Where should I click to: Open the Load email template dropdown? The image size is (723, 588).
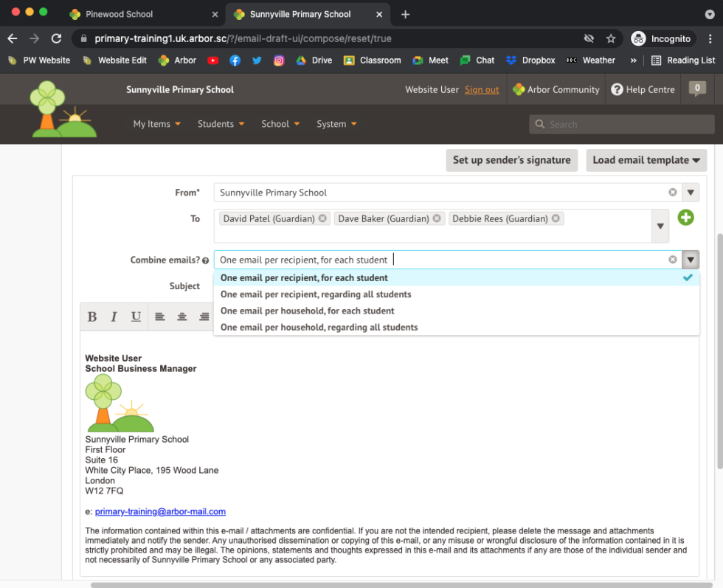tap(646, 159)
